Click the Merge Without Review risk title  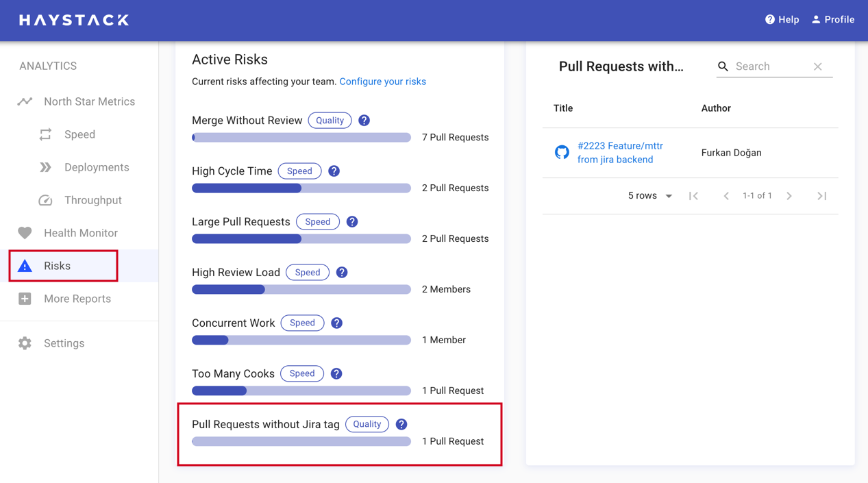click(247, 121)
